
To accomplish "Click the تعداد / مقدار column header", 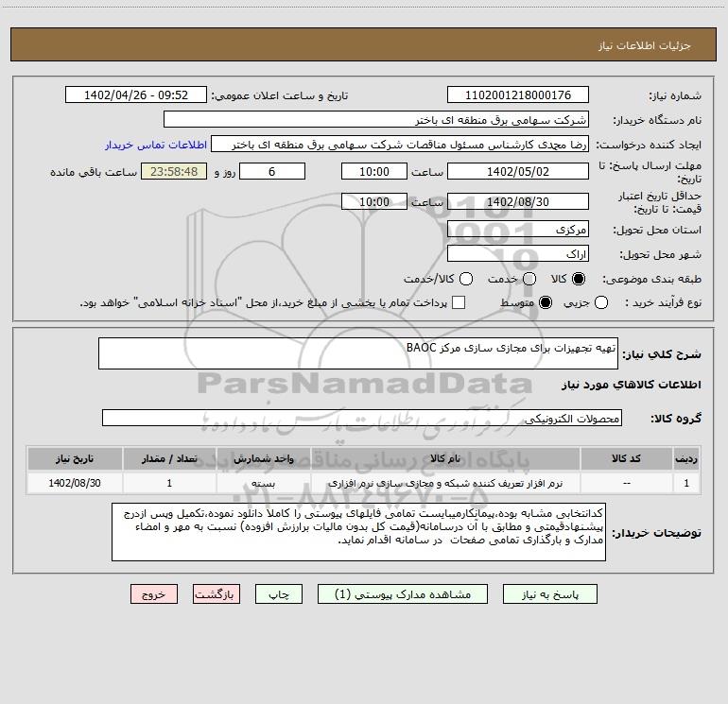I will [x=169, y=459].
